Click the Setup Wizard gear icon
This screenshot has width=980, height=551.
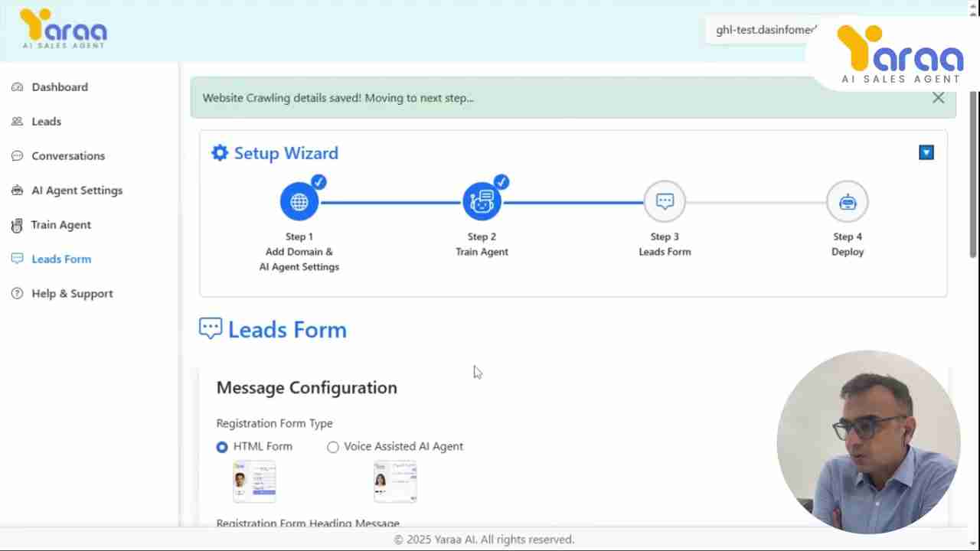[220, 153]
